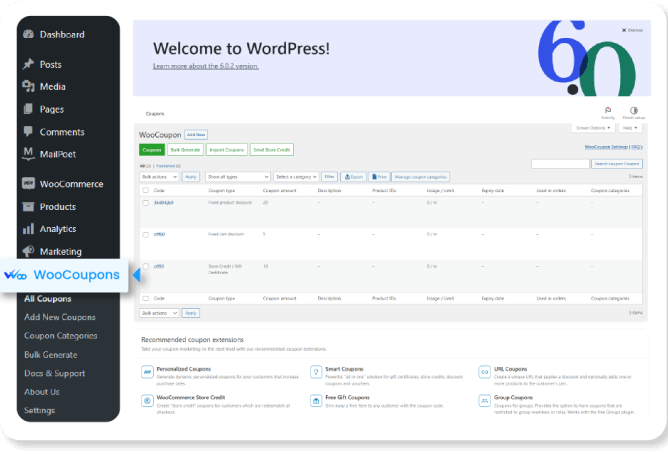668x454 pixels.
Task: Switch to the Send Store Credit tab
Action: click(x=272, y=150)
